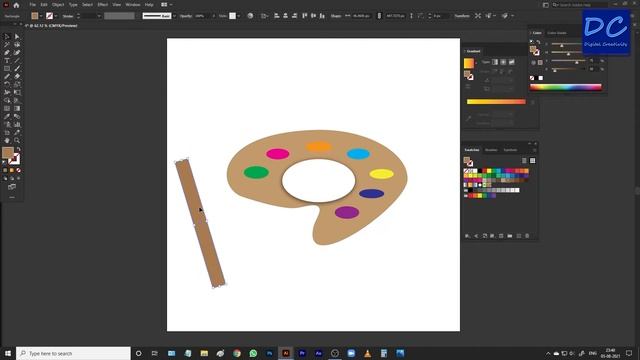
Task: Show swatches in thumbnail view
Action: point(532,161)
